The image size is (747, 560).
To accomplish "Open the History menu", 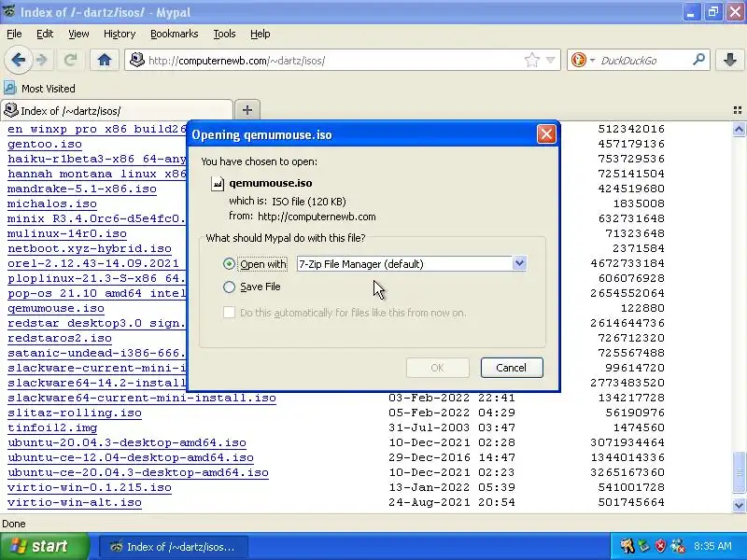I will [120, 34].
